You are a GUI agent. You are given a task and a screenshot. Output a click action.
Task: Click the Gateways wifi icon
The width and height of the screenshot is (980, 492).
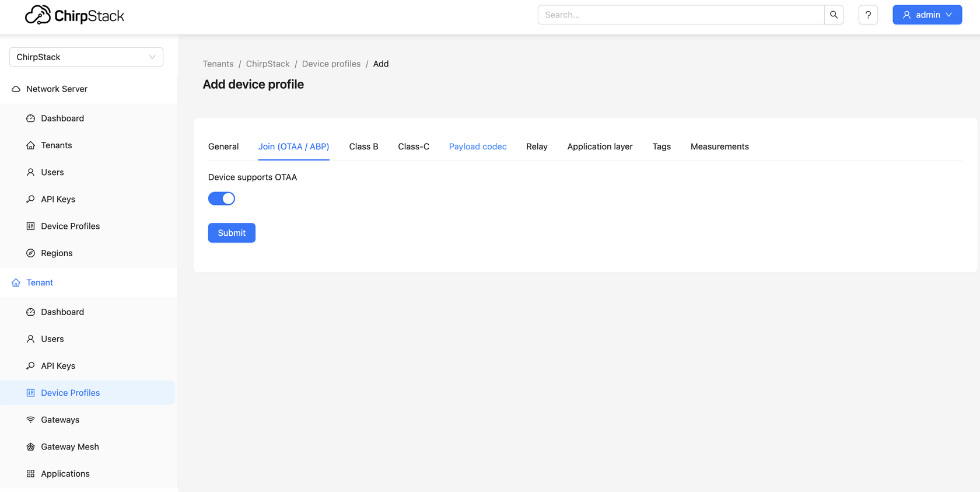pyautogui.click(x=30, y=420)
